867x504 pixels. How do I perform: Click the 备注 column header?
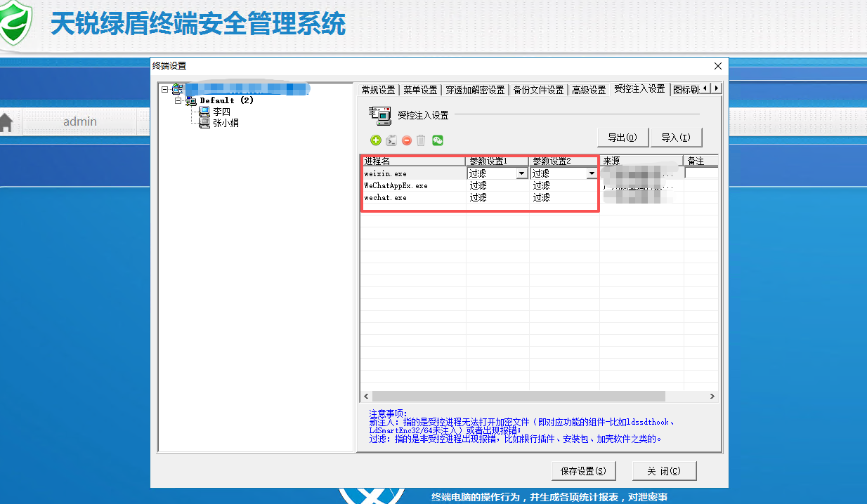coord(700,161)
